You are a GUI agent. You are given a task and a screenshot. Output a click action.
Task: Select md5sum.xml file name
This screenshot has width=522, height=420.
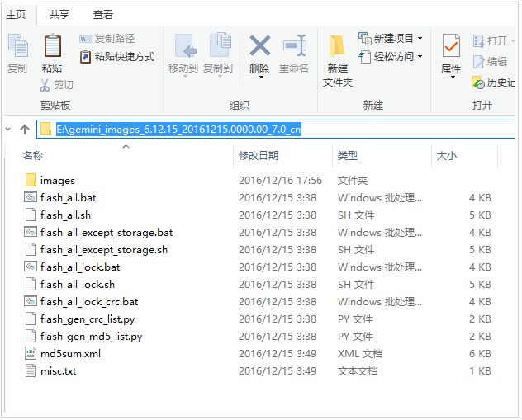click(x=70, y=353)
